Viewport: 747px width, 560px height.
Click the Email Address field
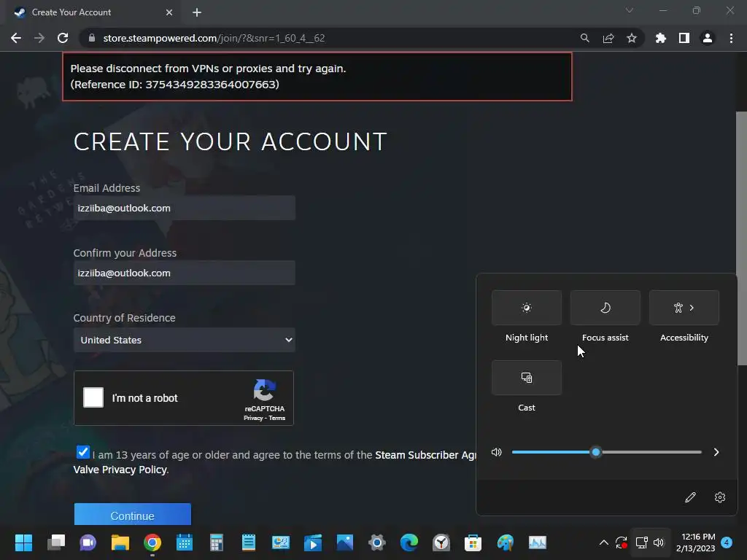click(185, 208)
